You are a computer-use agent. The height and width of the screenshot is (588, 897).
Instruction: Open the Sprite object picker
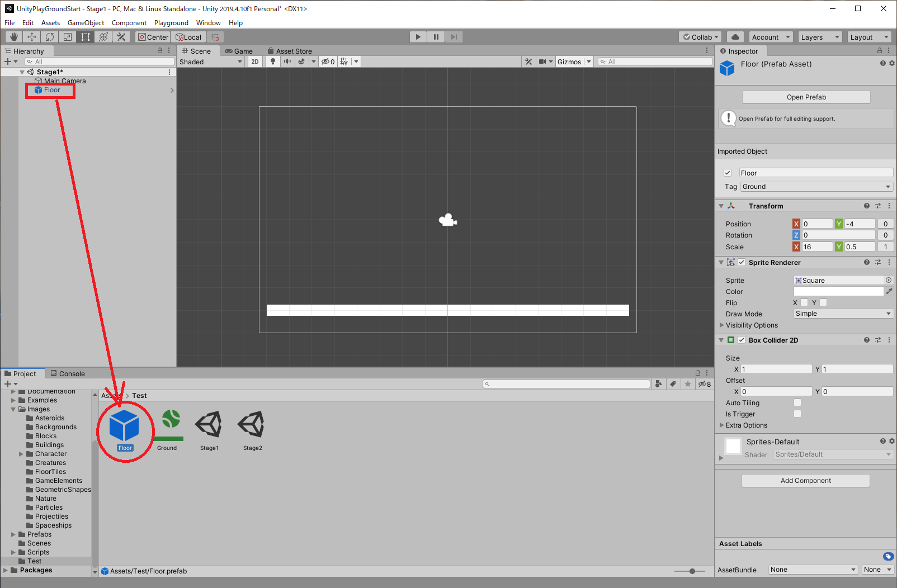point(889,280)
